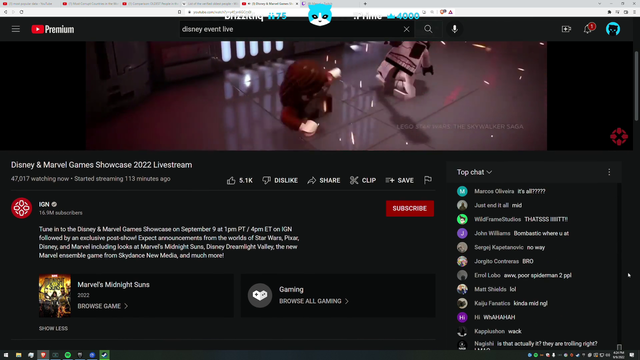Subscribe to the IGN channel
Screen dimensions: 640x360
pos(409,208)
